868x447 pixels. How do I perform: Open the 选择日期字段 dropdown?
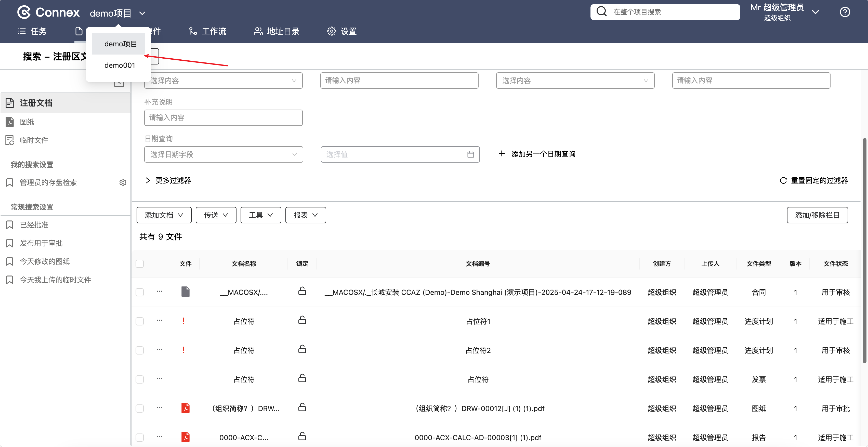tap(223, 154)
